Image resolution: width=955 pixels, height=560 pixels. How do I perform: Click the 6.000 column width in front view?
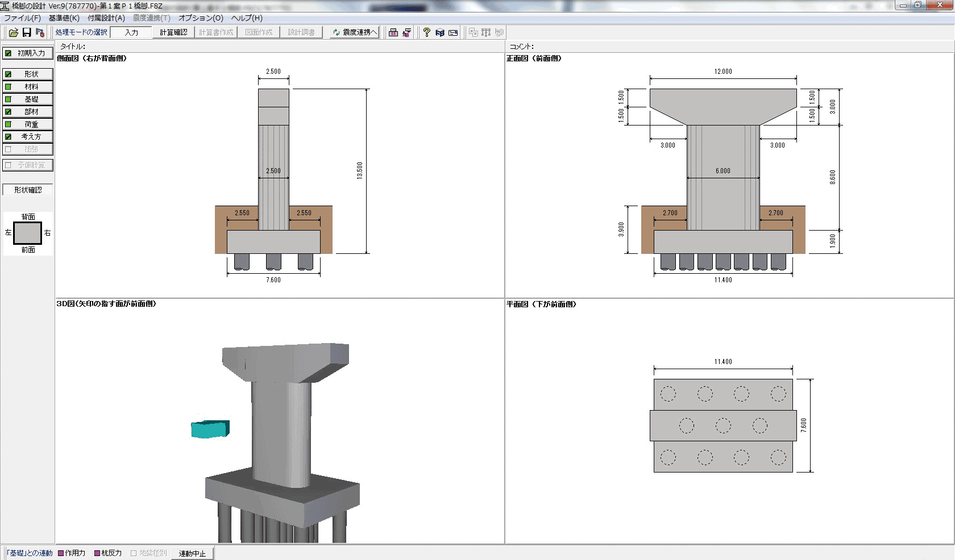pyautogui.click(x=723, y=171)
